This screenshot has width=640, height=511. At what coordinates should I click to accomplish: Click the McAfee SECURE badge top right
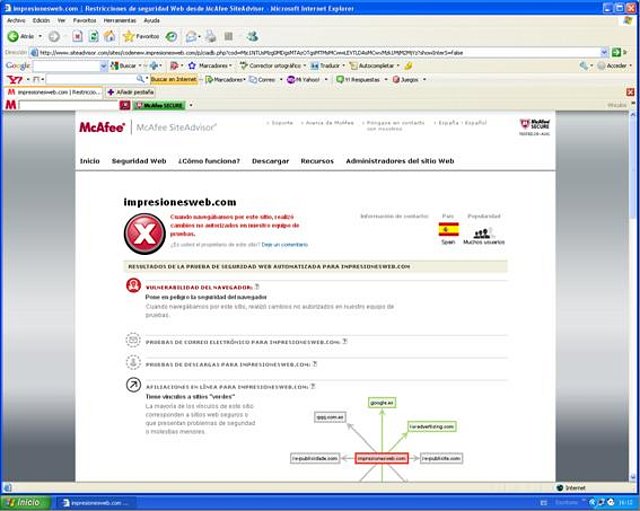pos(535,127)
